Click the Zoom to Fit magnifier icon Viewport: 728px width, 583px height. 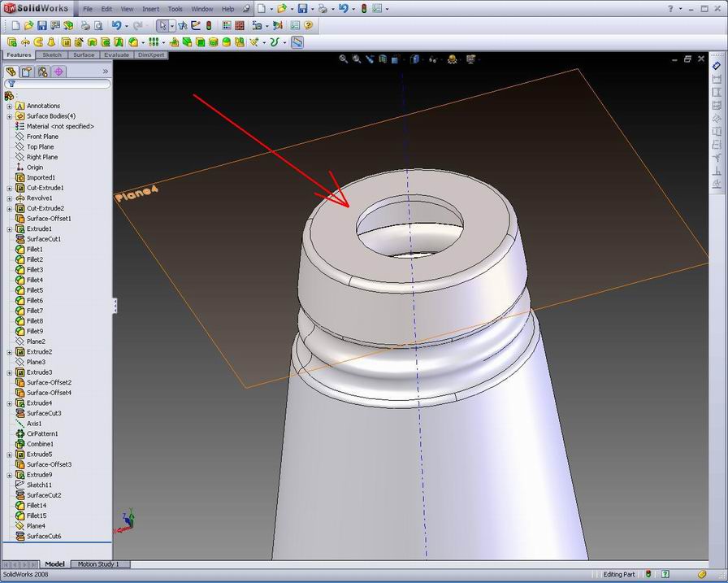click(x=344, y=59)
